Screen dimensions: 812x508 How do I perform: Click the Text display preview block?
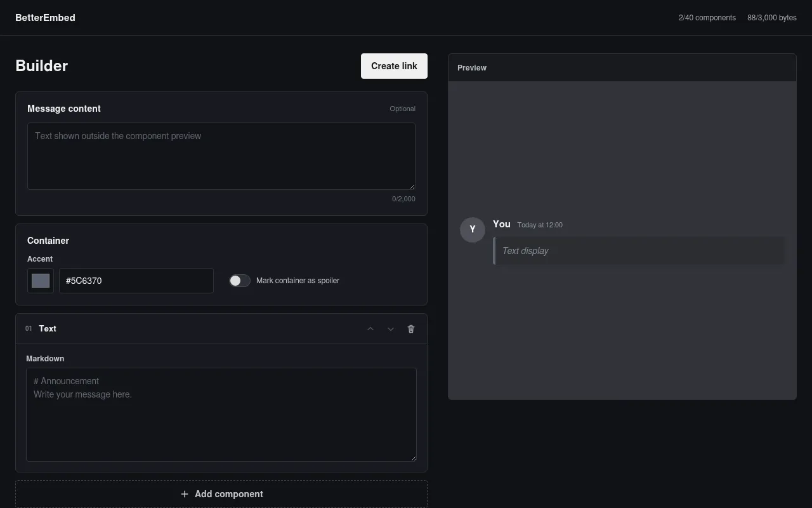pos(639,251)
